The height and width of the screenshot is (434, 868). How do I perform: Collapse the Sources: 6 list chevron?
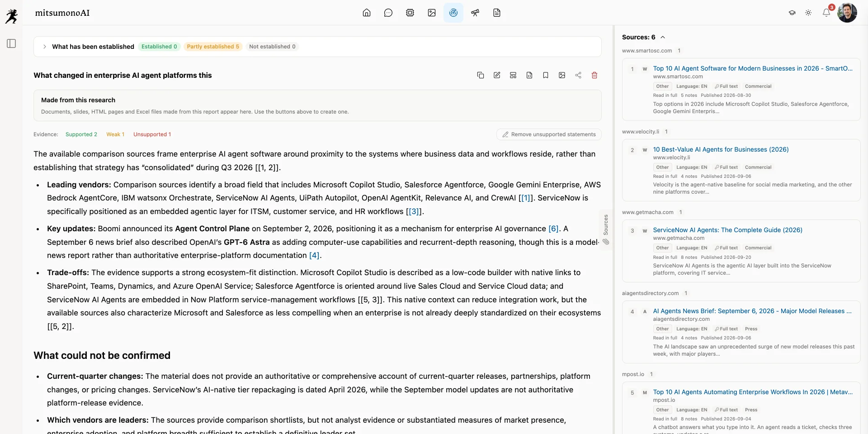pyautogui.click(x=663, y=37)
